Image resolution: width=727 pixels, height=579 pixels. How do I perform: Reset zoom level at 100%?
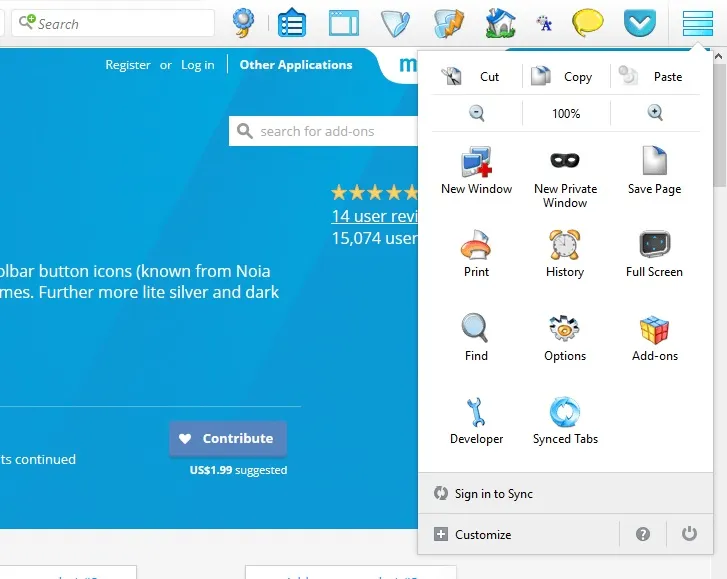click(x=566, y=114)
